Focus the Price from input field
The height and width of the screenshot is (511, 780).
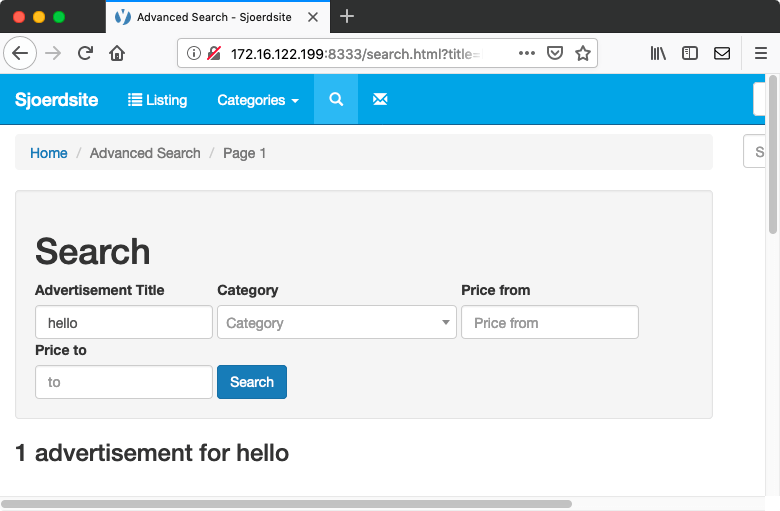[550, 322]
